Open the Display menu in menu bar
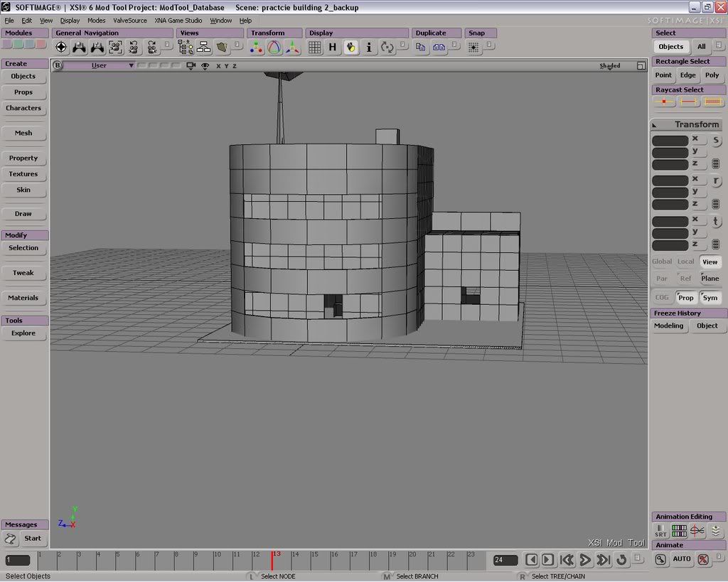 (x=70, y=21)
